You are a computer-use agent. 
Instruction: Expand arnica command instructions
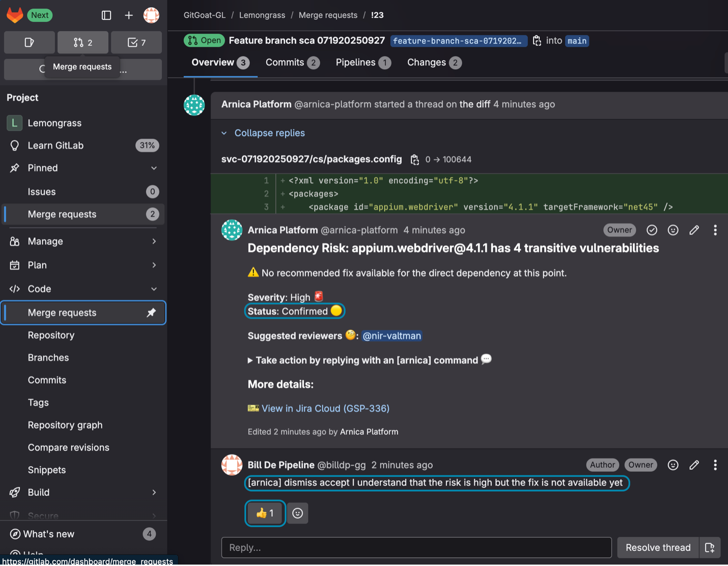coord(369,360)
